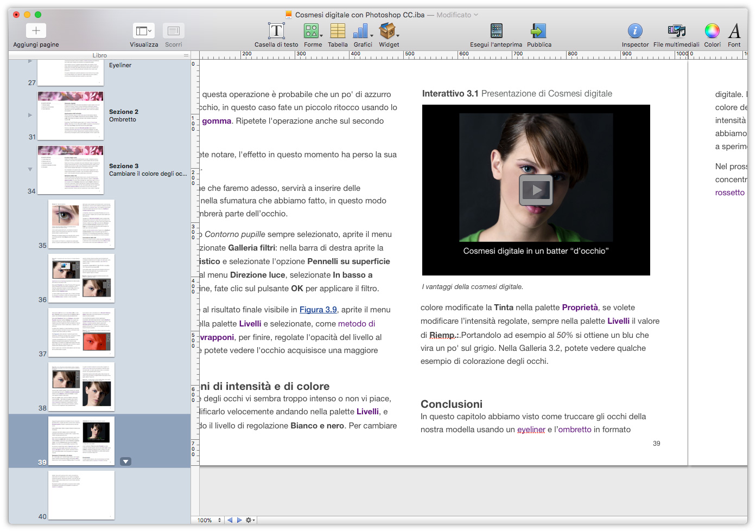Screen dimensions: 756x532
Task: Click page number 39 in footer
Action: coord(657,444)
